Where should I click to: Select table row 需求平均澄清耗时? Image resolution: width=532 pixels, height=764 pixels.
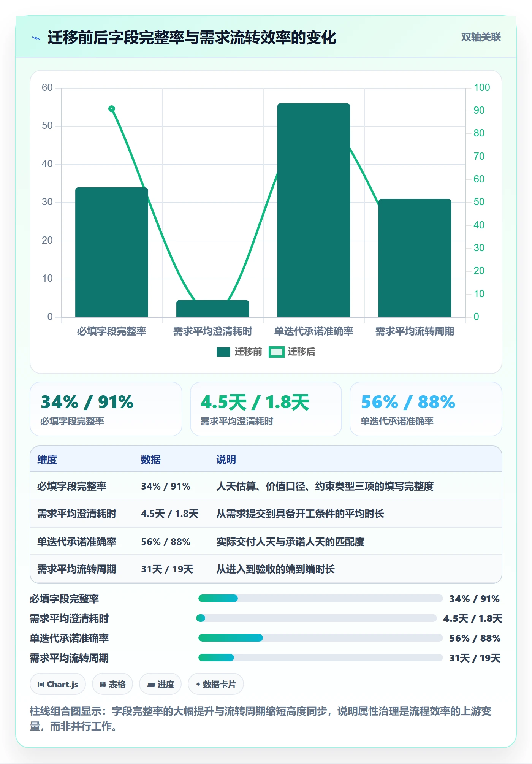pyautogui.click(x=266, y=514)
